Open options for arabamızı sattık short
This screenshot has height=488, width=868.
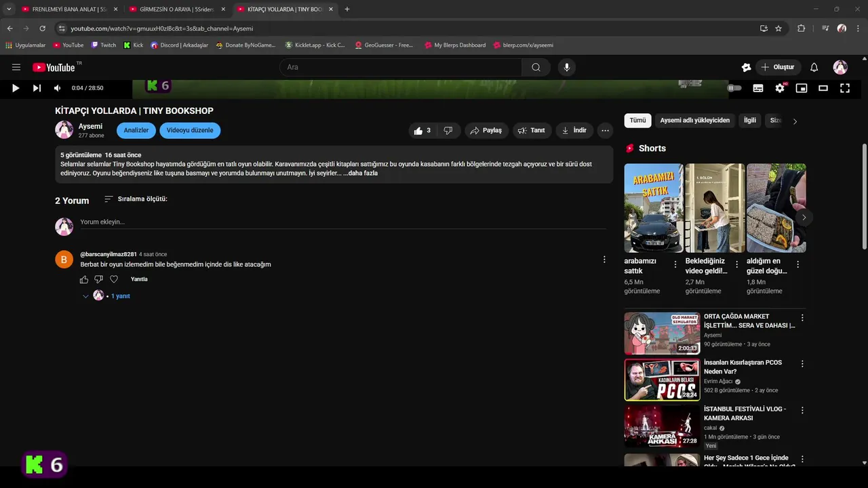click(675, 264)
